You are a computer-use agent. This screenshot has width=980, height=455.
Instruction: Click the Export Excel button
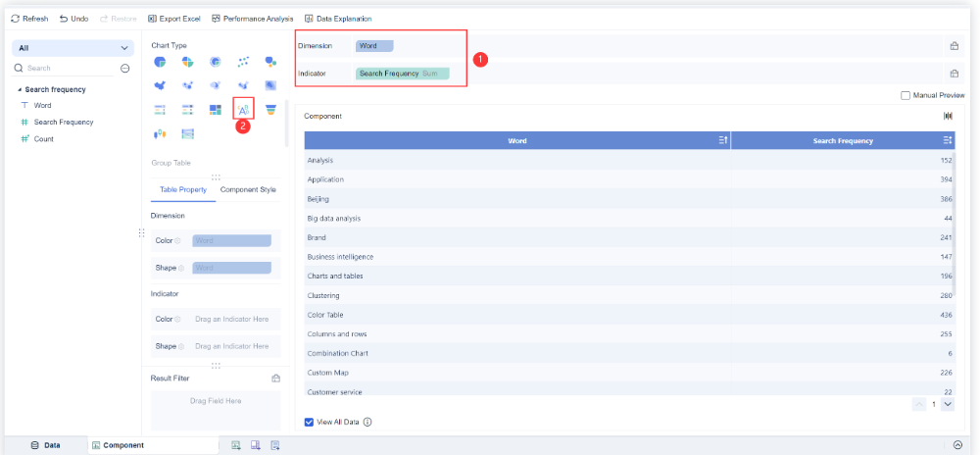(176, 19)
